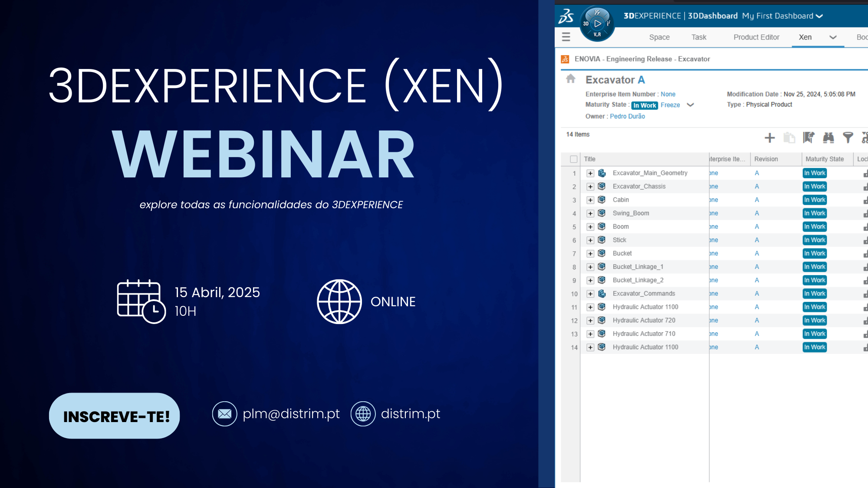This screenshot has width=868, height=488.
Task: Click the ENOVIA Engineering Release widget icon
Action: 565,59
